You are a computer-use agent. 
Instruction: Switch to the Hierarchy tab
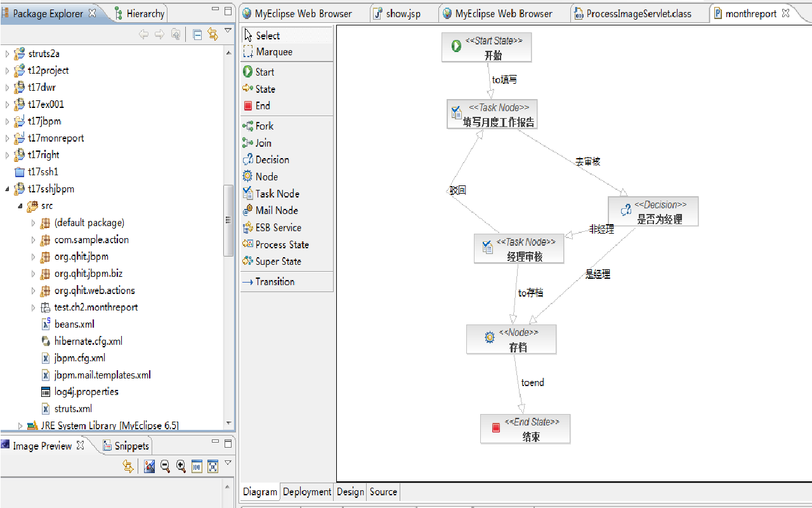click(140, 13)
